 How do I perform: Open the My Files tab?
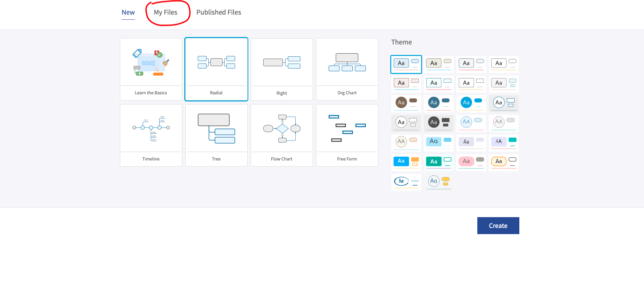click(165, 13)
